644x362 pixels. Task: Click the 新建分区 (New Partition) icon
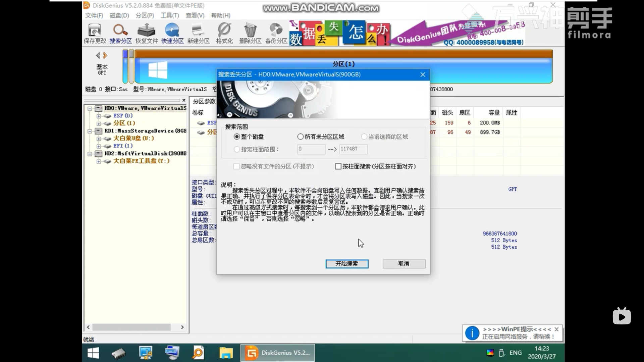198,34
